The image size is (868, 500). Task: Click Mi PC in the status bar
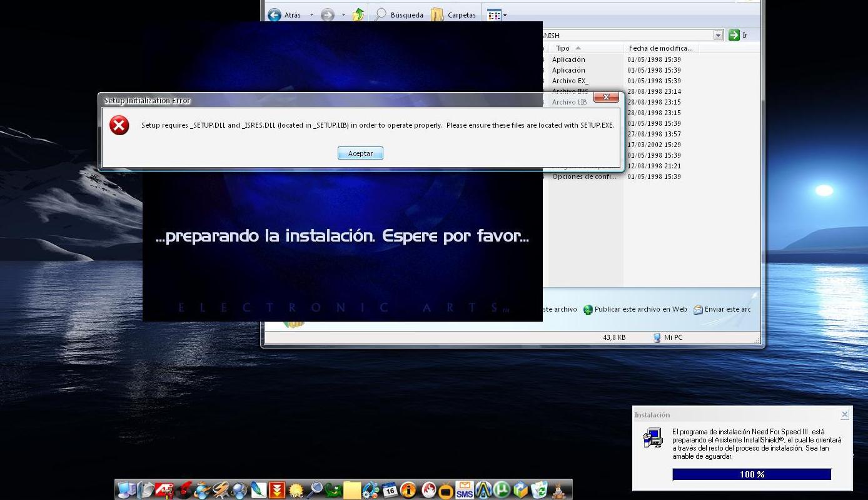[667, 337]
